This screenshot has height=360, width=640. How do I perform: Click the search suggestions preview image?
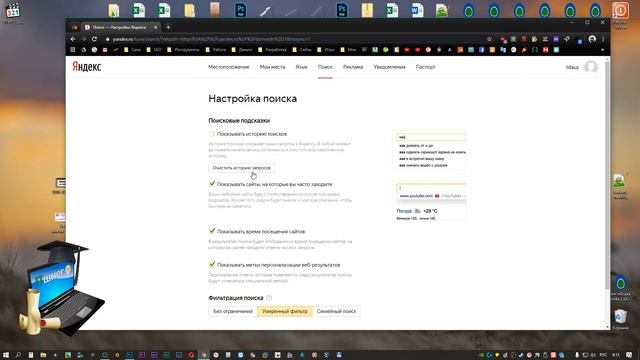(x=429, y=151)
